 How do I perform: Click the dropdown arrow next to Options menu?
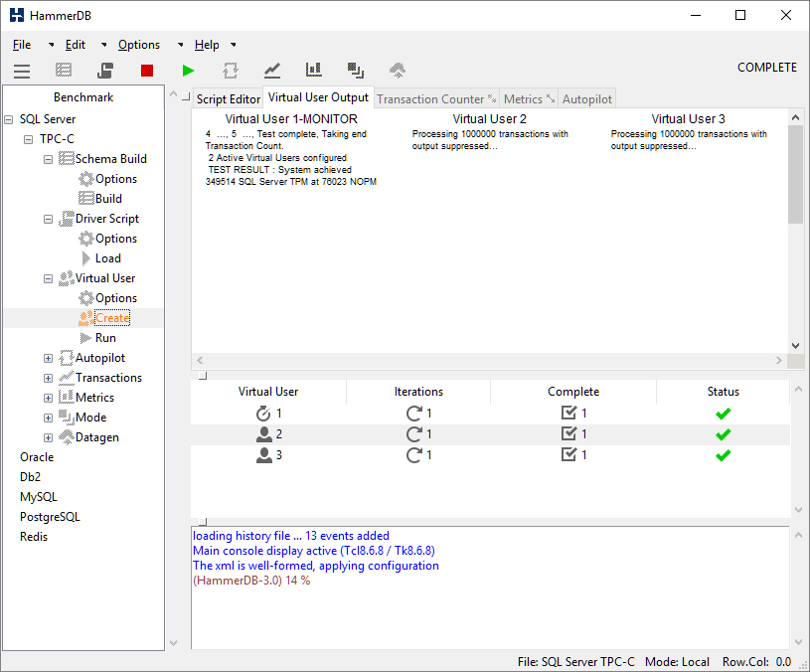point(180,46)
